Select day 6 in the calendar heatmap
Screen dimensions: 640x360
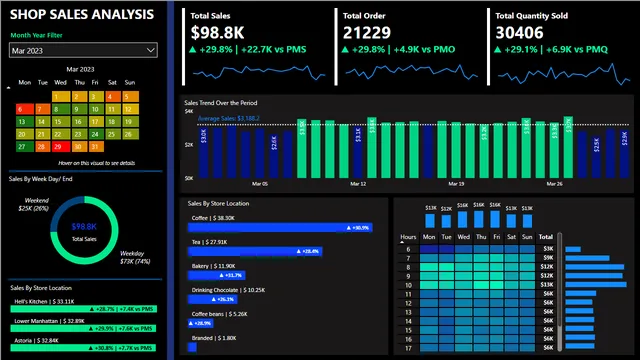(x=25, y=109)
